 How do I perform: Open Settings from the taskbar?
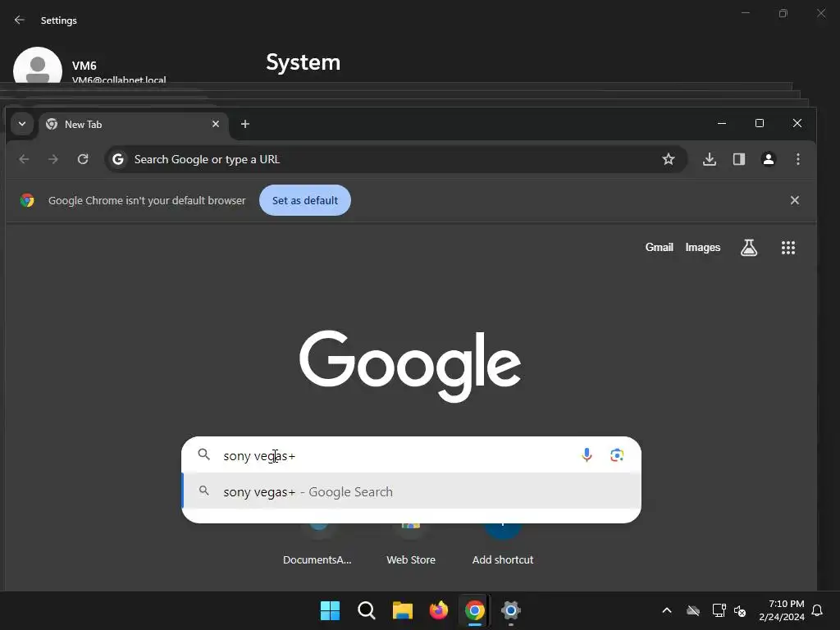tap(510, 610)
